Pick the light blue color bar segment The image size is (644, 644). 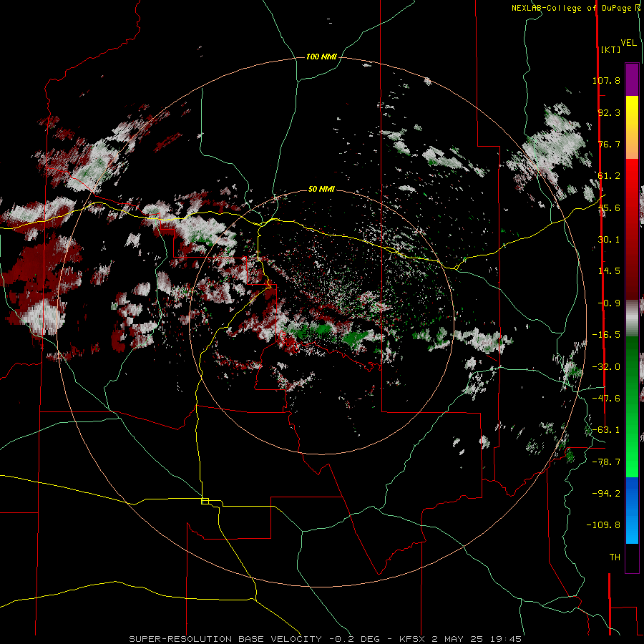coord(632,530)
